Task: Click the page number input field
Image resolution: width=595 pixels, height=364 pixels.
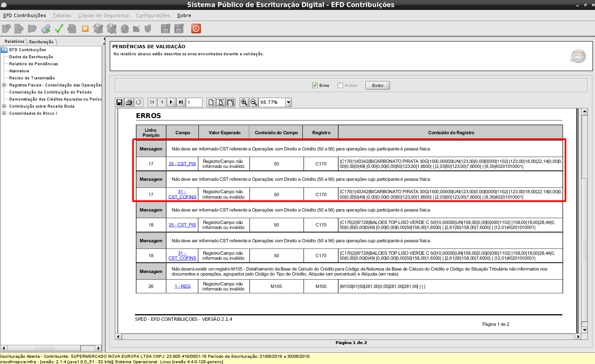Action: [194, 102]
